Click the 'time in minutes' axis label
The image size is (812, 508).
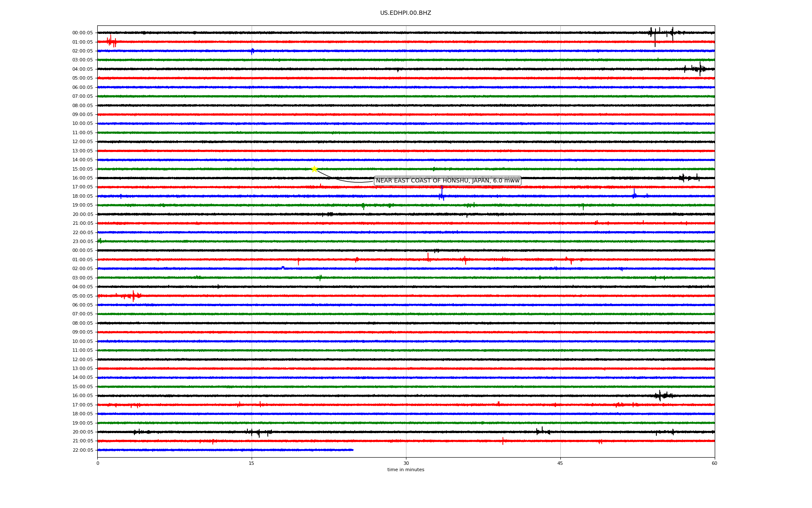pyautogui.click(x=406, y=469)
